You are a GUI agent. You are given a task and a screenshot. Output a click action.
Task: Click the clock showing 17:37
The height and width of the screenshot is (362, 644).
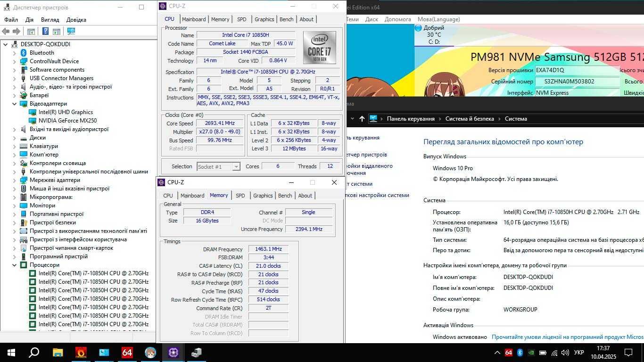(x=603, y=348)
